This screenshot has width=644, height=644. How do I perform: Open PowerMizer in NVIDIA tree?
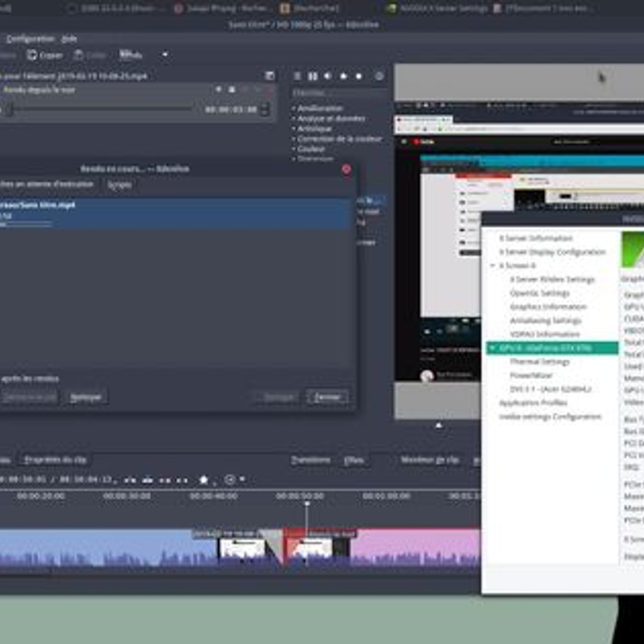click(531, 376)
